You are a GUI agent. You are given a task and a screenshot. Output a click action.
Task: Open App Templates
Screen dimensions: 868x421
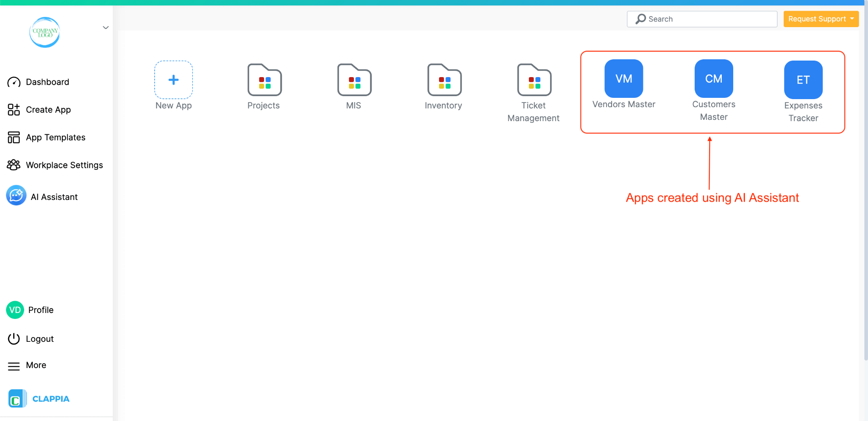click(55, 137)
